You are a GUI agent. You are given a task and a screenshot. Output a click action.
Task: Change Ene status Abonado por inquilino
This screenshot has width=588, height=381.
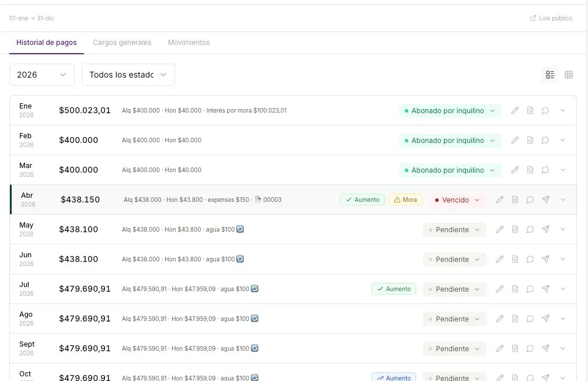click(x=450, y=111)
